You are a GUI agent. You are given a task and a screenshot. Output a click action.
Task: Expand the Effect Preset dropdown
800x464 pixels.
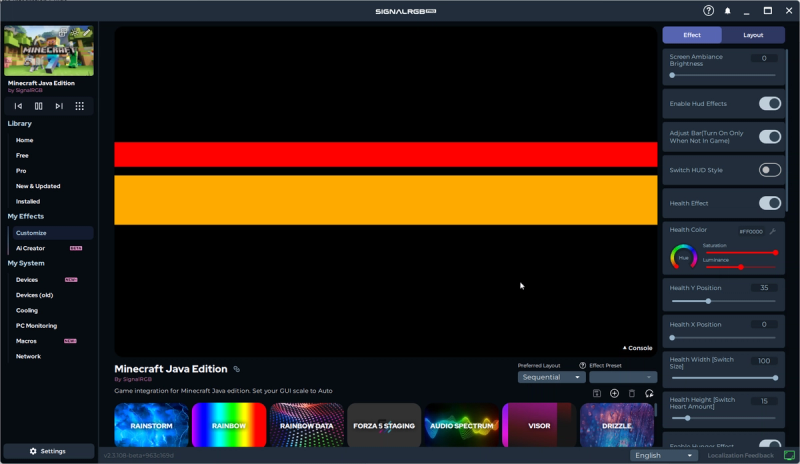coord(622,377)
